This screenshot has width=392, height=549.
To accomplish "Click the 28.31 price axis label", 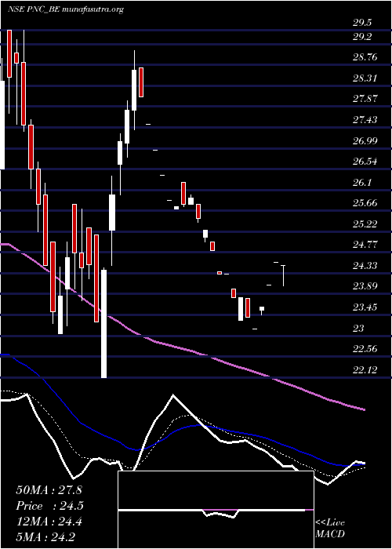I will [365, 78].
